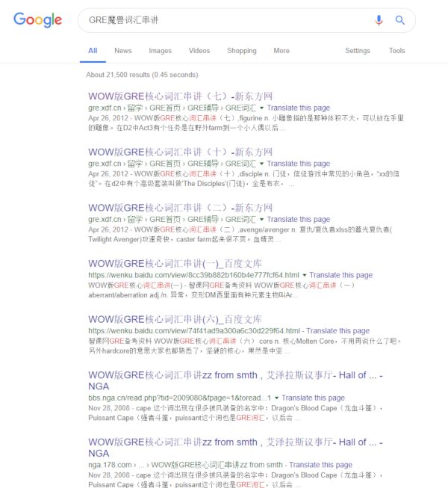Click URL bbs.nga.cn/read.php?tid=2009080
Screen dimensions: 448x488
click(180, 398)
